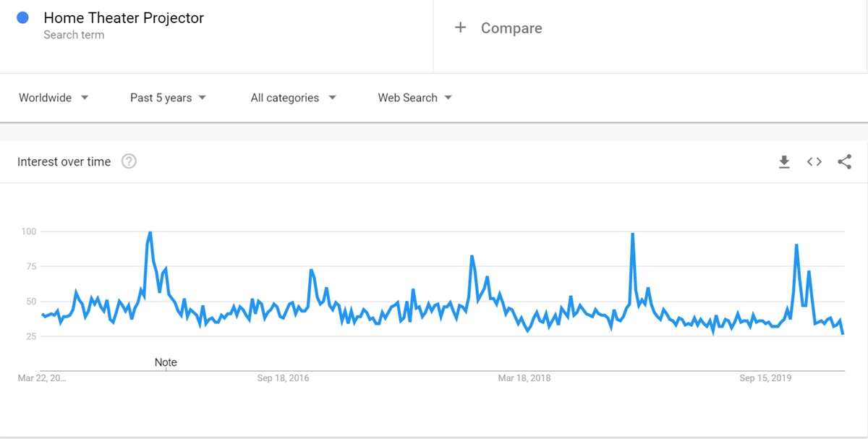Open the All categories dropdown
Image resolution: width=868 pixels, height=439 pixels.
(293, 98)
